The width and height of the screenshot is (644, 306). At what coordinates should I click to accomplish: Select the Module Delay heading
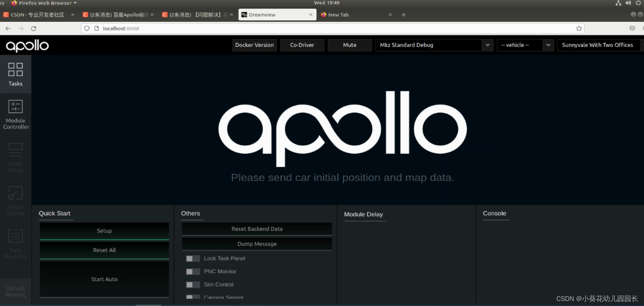tap(363, 215)
